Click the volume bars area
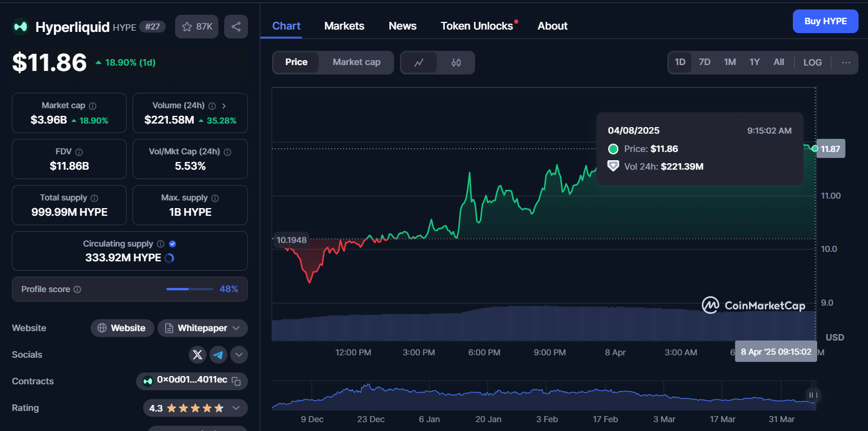This screenshot has width=868, height=431. (544, 323)
